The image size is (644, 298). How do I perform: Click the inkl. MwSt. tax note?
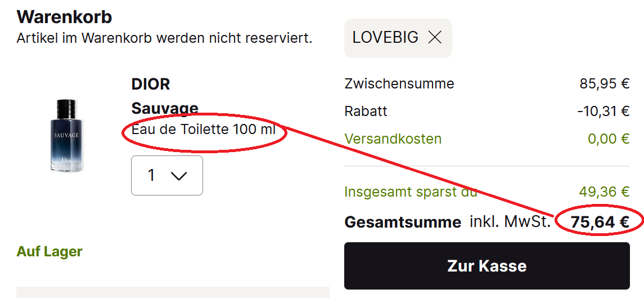point(510,222)
